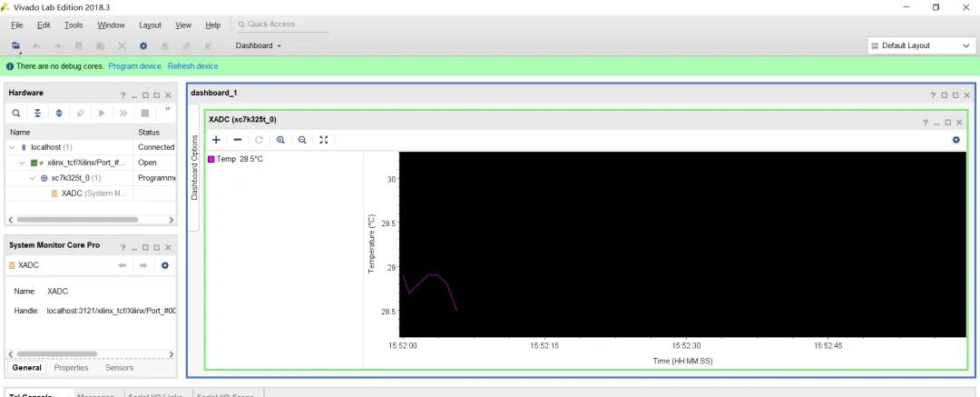Run trigger play icon in Hardware toolbar

(102, 114)
